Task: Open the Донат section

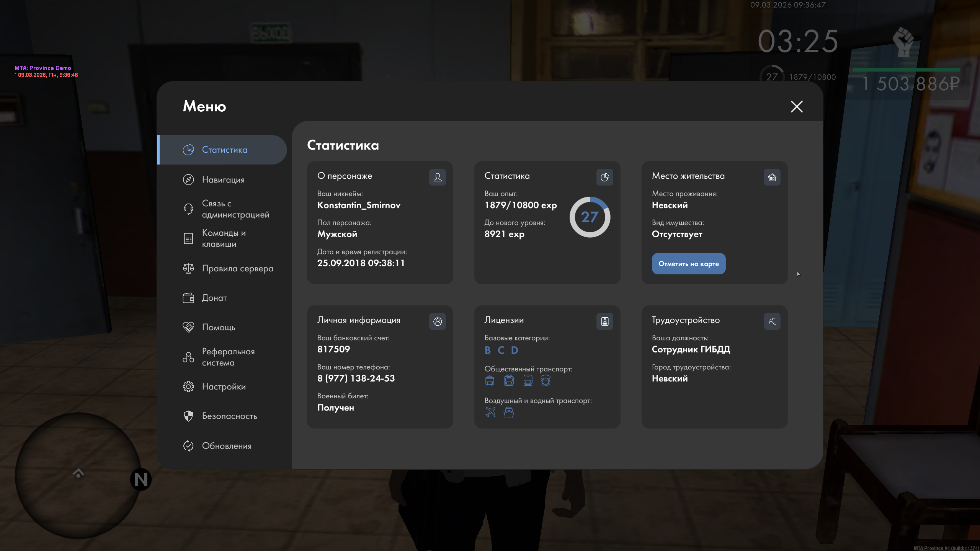Action: click(214, 298)
